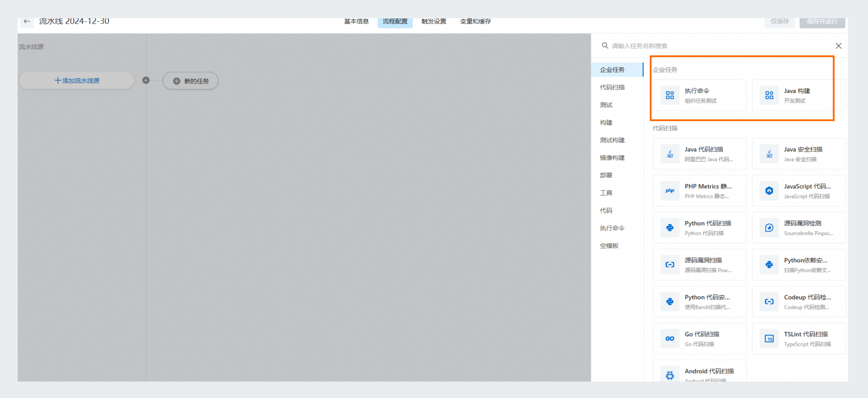Screen dimensions: 868x398
Task: Click 添加流水线源 button
Action: click(x=77, y=80)
